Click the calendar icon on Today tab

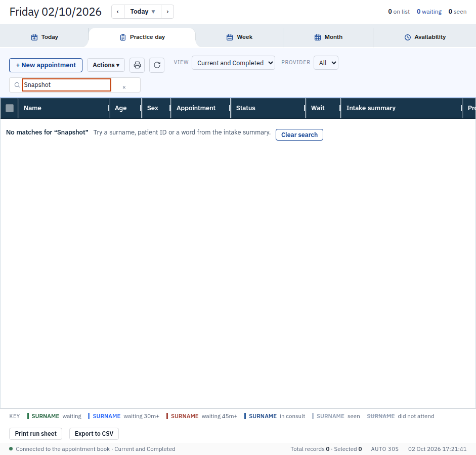pos(34,37)
